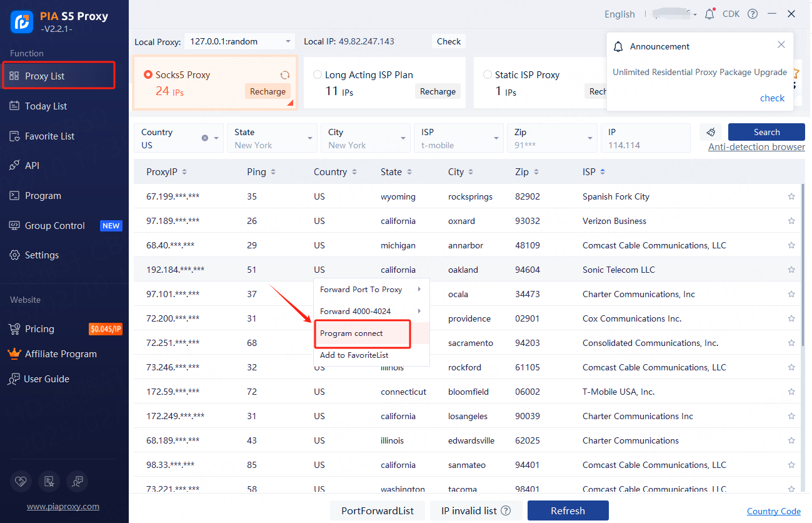
Task: Expand the State filter dropdown
Action: [x=310, y=138]
